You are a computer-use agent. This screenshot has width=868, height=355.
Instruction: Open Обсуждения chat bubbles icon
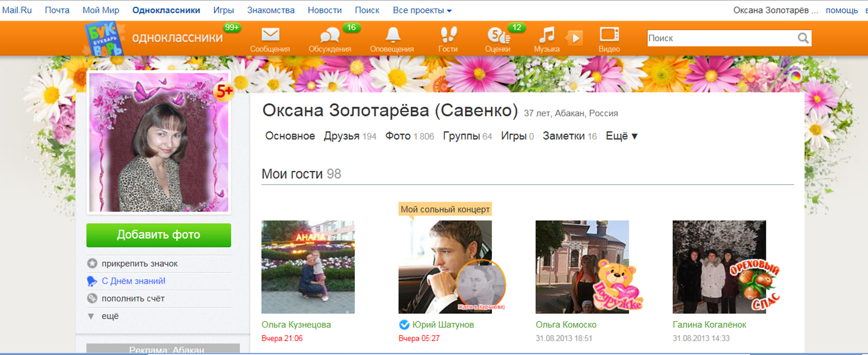point(330,35)
